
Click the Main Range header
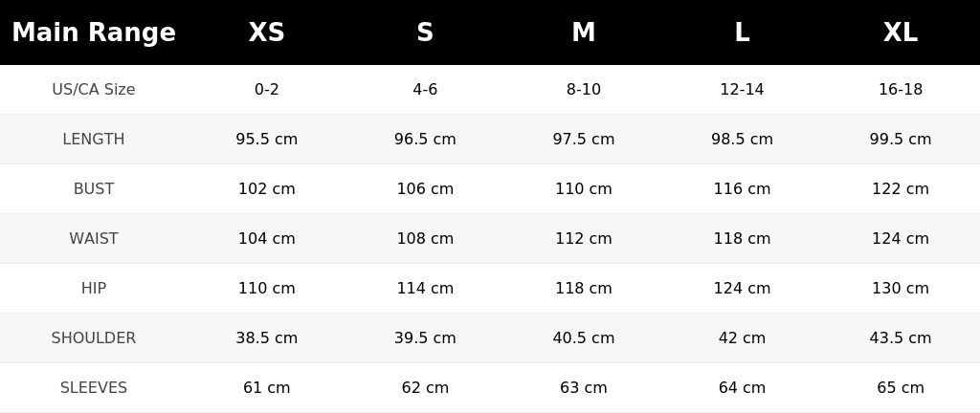coord(94,33)
